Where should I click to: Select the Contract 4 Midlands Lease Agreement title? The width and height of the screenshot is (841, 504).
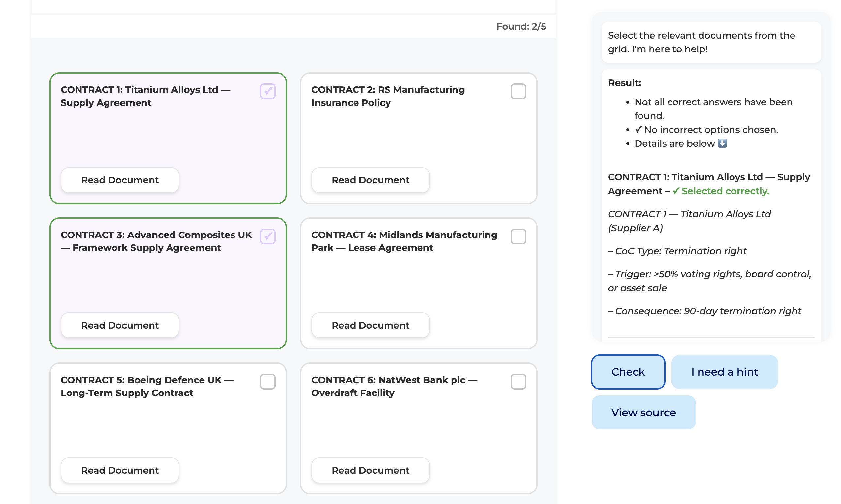404,241
